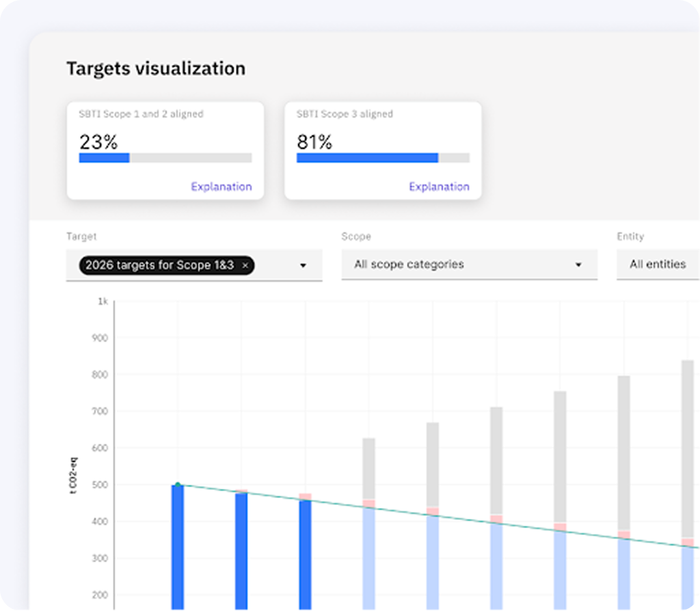700x611 pixels.
Task: Click the first light blue target bar
Action: point(368,557)
